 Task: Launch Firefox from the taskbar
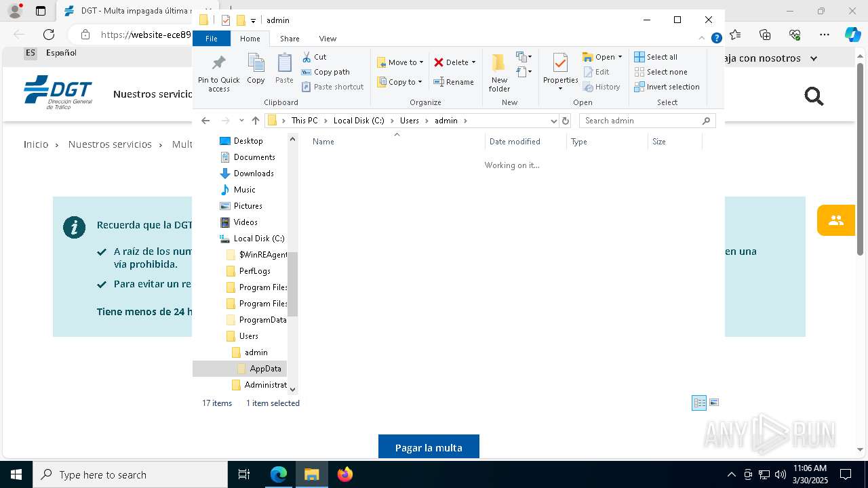(345, 474)
